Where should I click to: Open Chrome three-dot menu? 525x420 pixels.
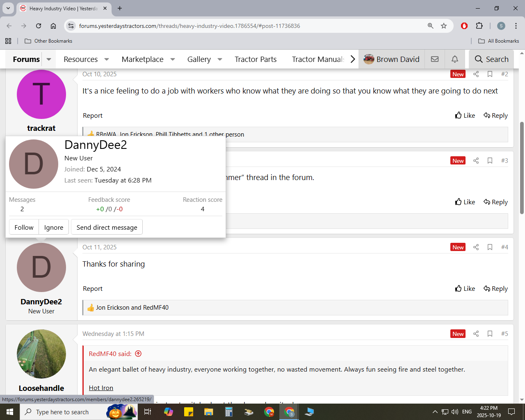click(516, 26)
